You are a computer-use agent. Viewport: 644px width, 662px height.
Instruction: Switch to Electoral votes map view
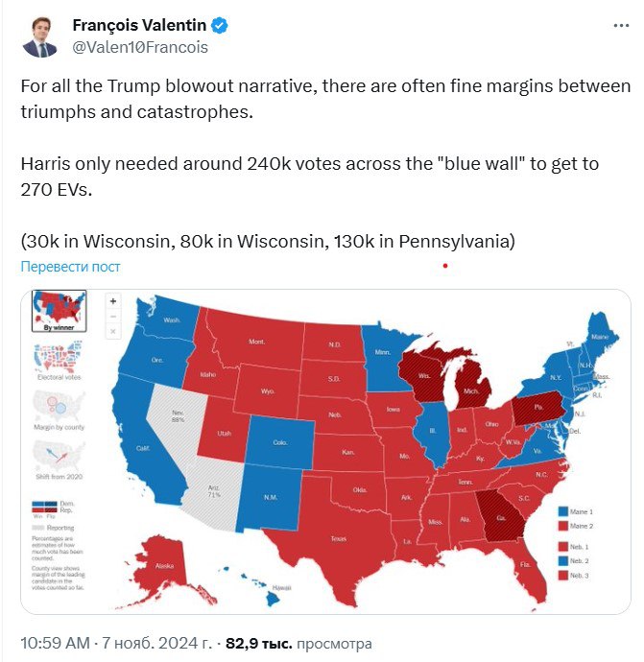[60, 362]
